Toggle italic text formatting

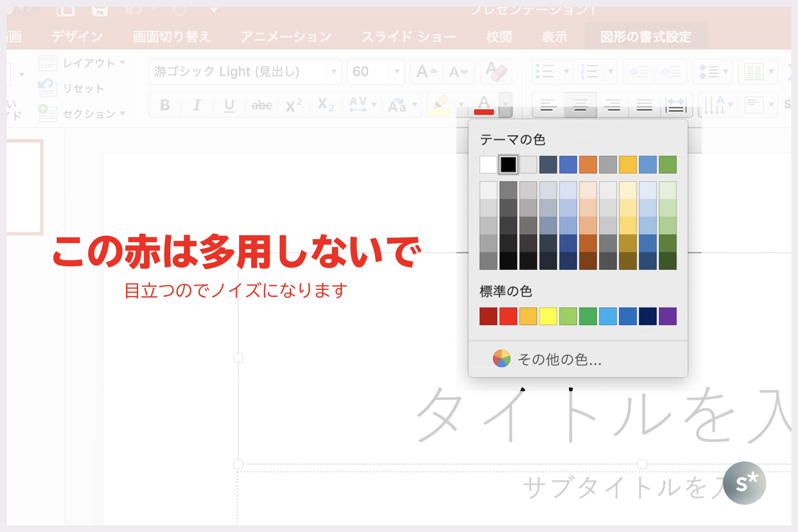(x=197, y=105)
